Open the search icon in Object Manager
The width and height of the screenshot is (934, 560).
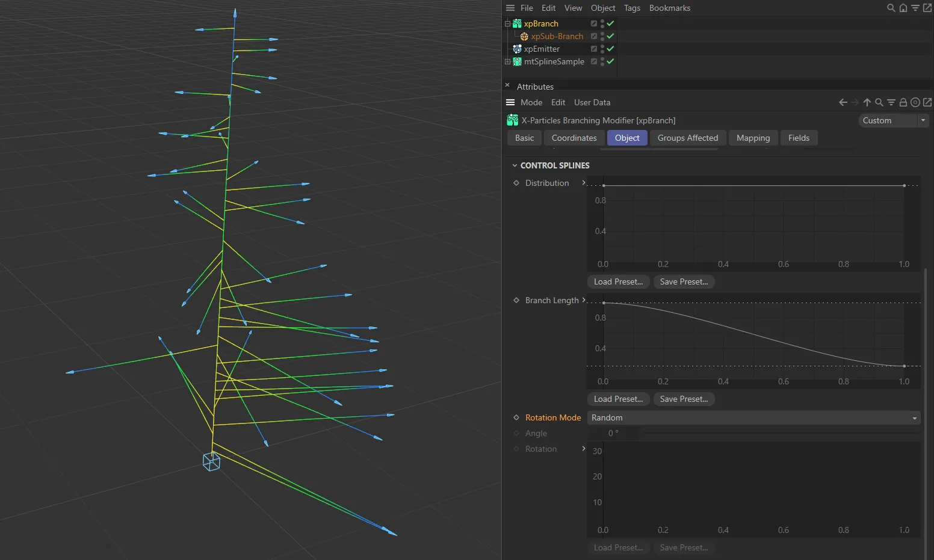point(890,8)
